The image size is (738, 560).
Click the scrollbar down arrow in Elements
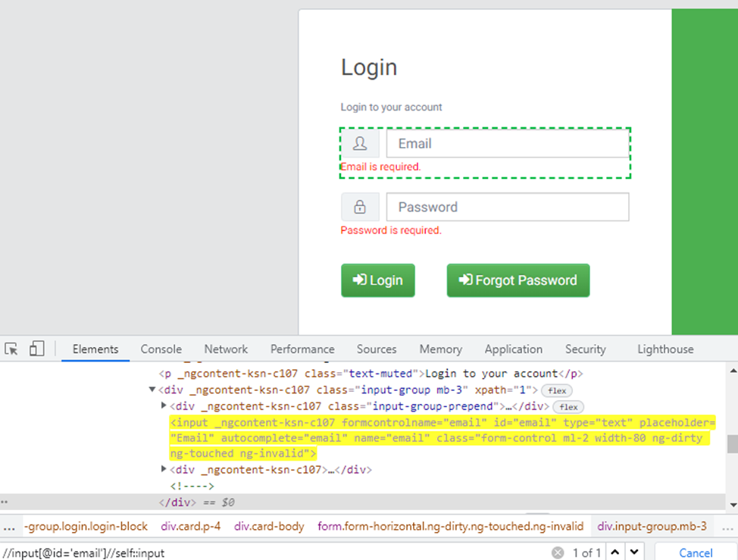click(733, 505)
